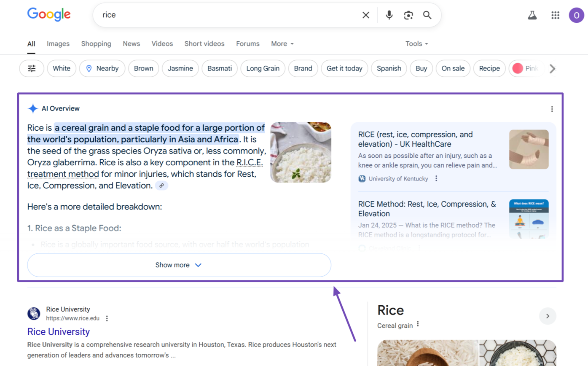This screenshot has height=366, width=588.
Task: Open UK HealthCare RICE source card title
Action: (x=416, y=139)
